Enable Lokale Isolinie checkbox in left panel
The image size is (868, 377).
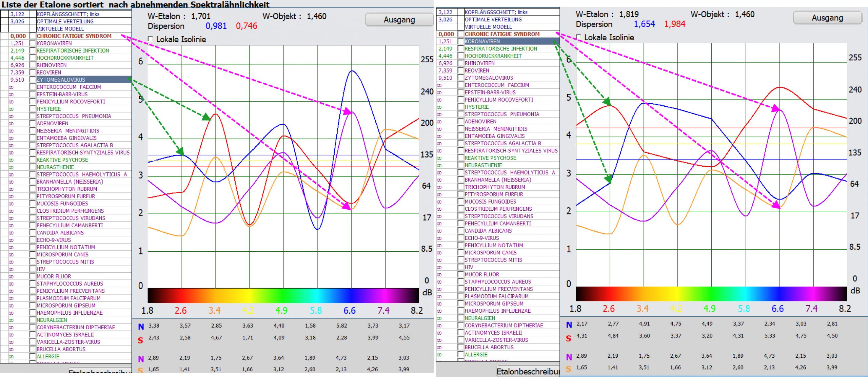151,39
